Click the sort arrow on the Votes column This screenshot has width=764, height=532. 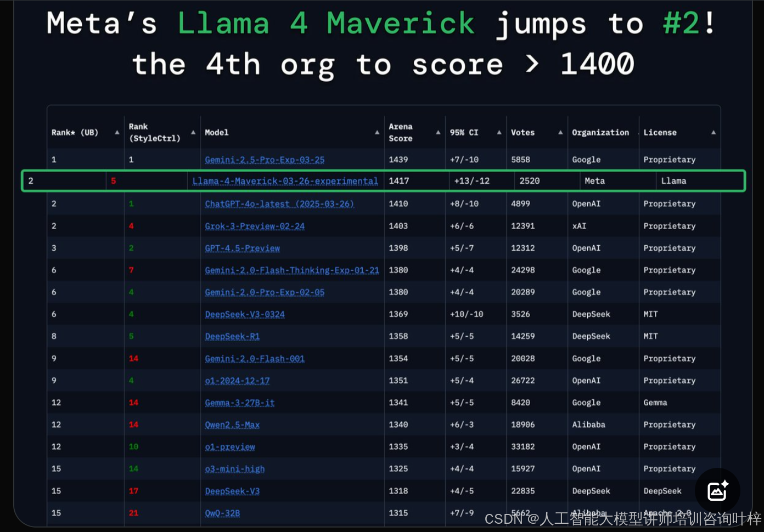(560, 132)
